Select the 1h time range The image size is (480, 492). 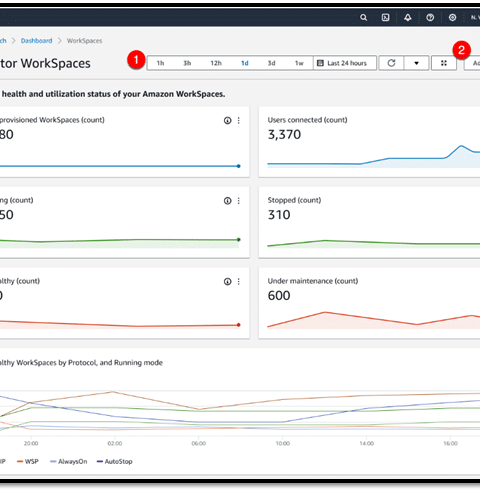click(x=160, y=63)
